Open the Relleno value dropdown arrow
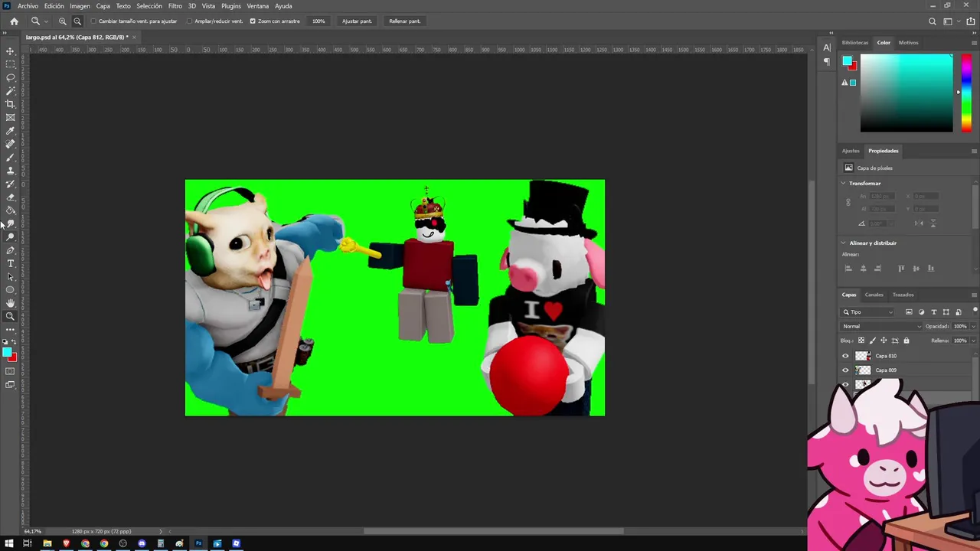This screenshot has height=551, width=980. point(972,341)
